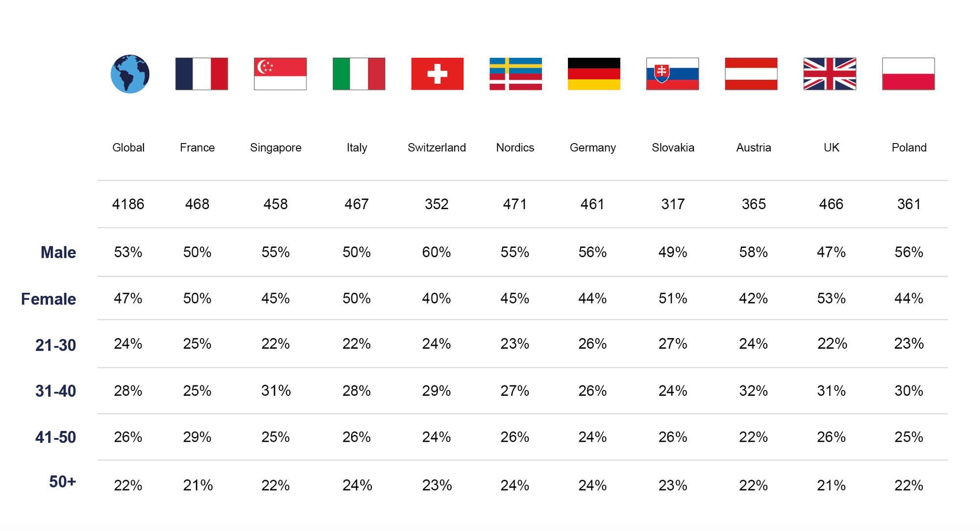Click the 21-30 age group label
980x531 pixels.
point(56,345)
